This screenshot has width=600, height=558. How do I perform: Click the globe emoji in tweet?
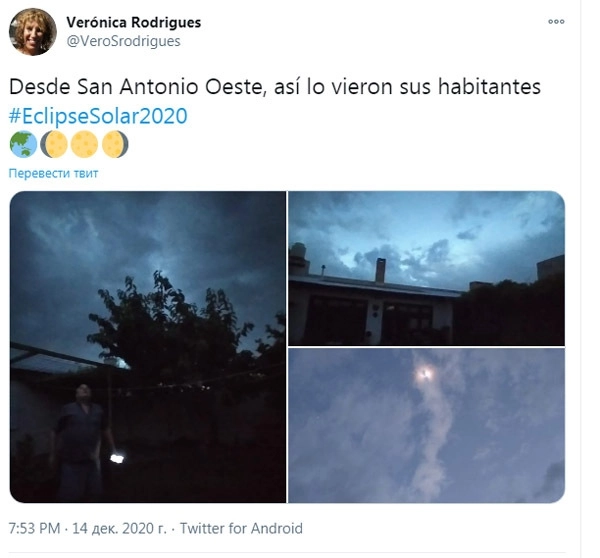[23, 144]
